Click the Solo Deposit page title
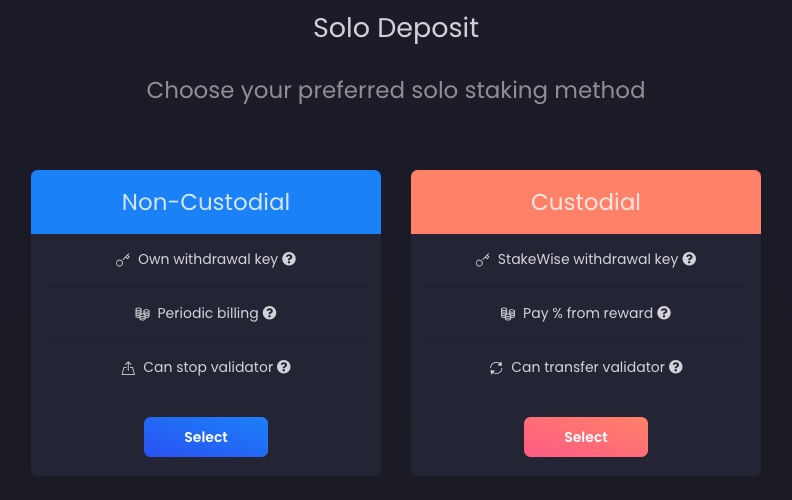The height and width of the screenshot is (500, 792). click(x=396, y=28)
